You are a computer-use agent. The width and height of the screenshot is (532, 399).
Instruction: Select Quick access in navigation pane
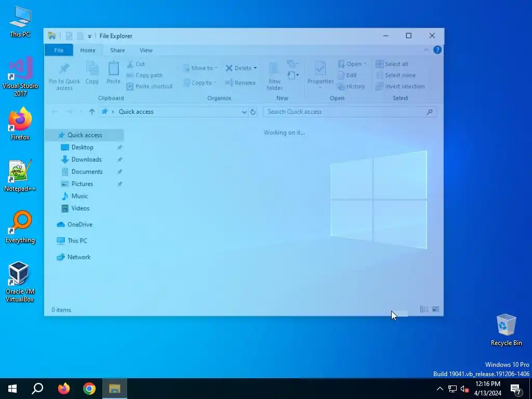(85, 135)
